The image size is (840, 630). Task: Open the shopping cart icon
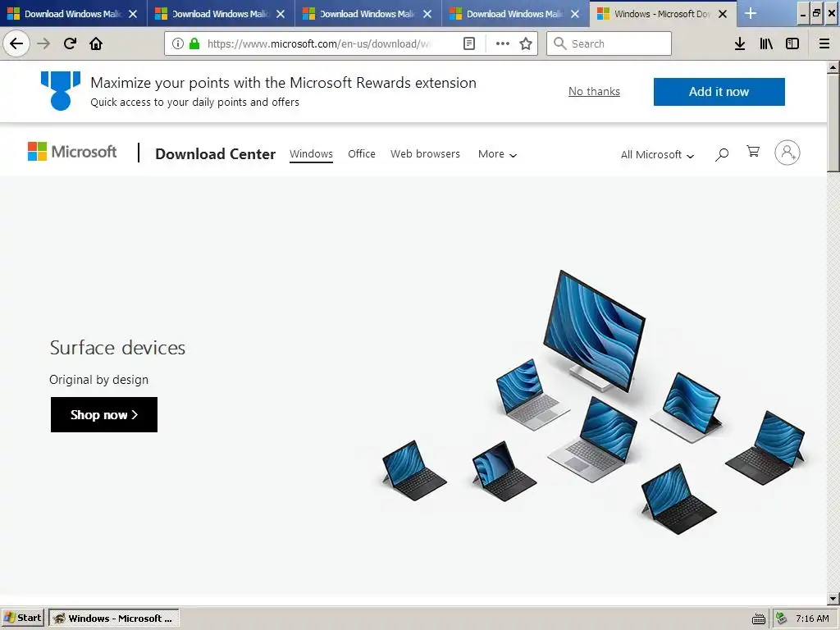pos(753,152)
